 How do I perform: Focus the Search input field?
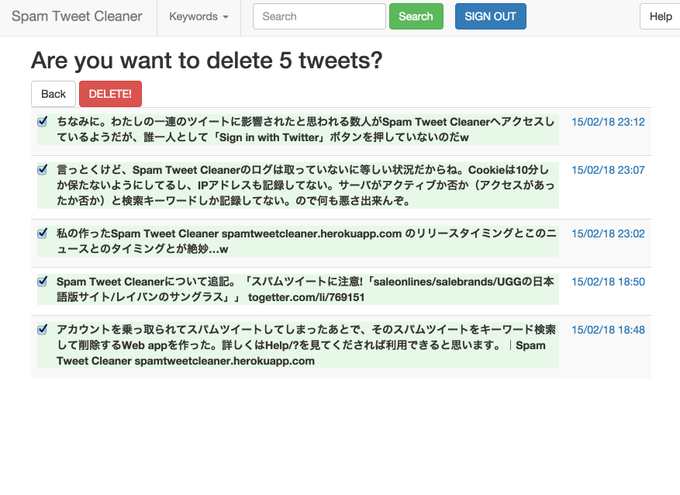(x=319, y=16)
